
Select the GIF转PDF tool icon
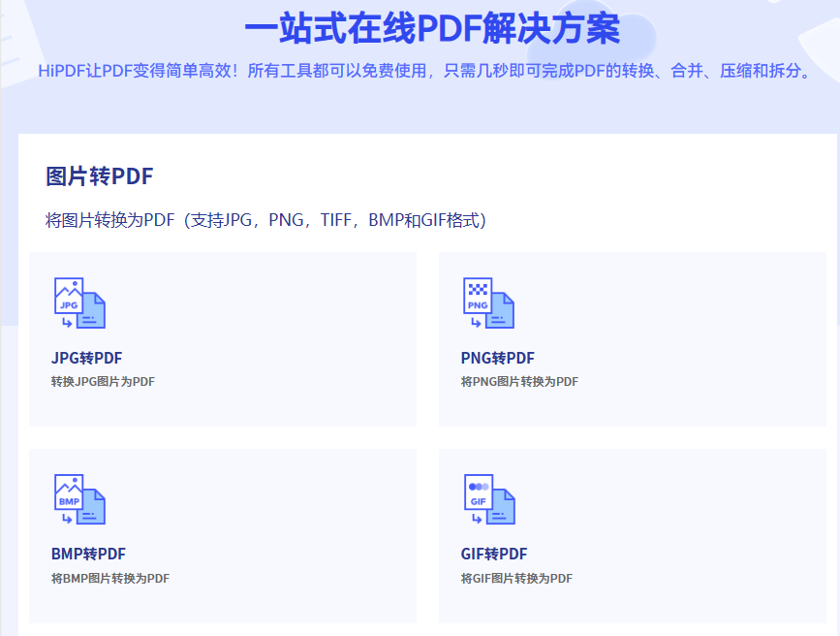[x=488, y=499]
